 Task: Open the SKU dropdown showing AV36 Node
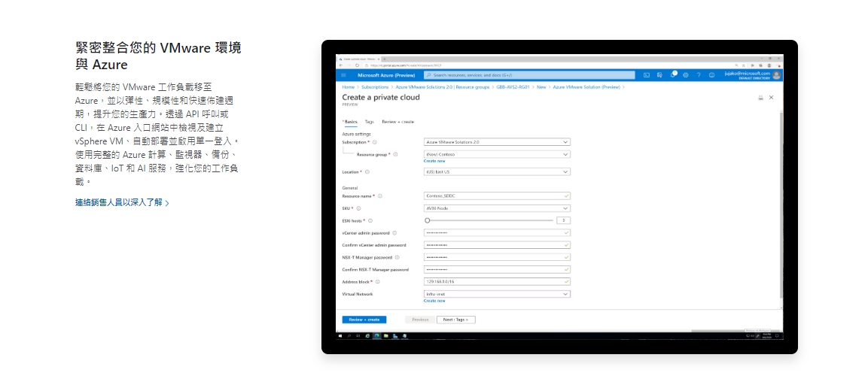coord(497,208)
